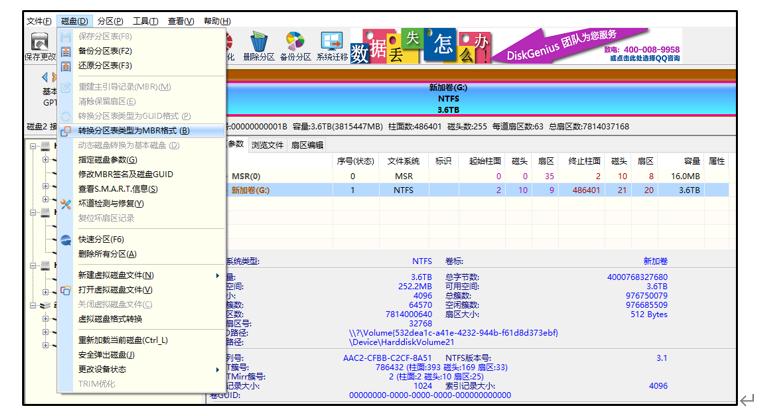Image resolution: width=764 pixels, height=416 pixels.
Task: Choose 删除所有分区(A)
Action: (x=107, y=254)
